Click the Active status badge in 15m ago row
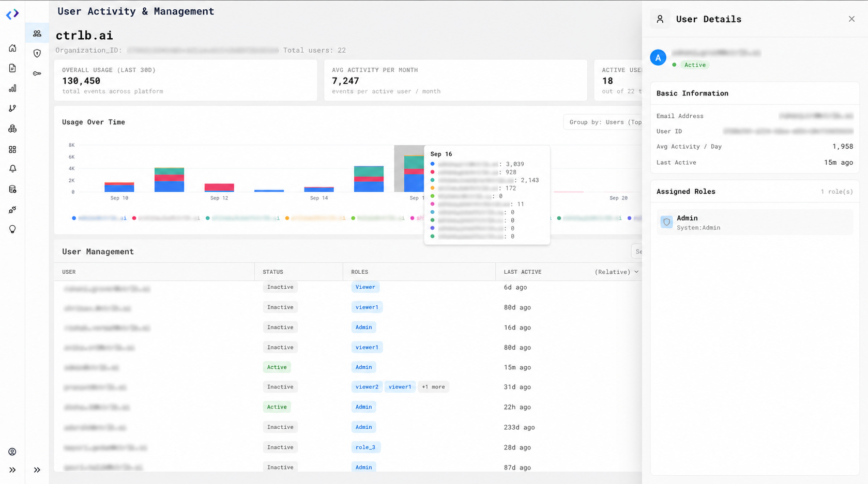 277,367
